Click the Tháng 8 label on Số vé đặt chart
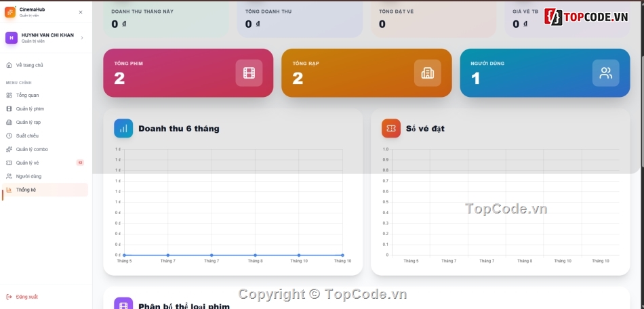 pyautogui.click(x=525, y=261)
